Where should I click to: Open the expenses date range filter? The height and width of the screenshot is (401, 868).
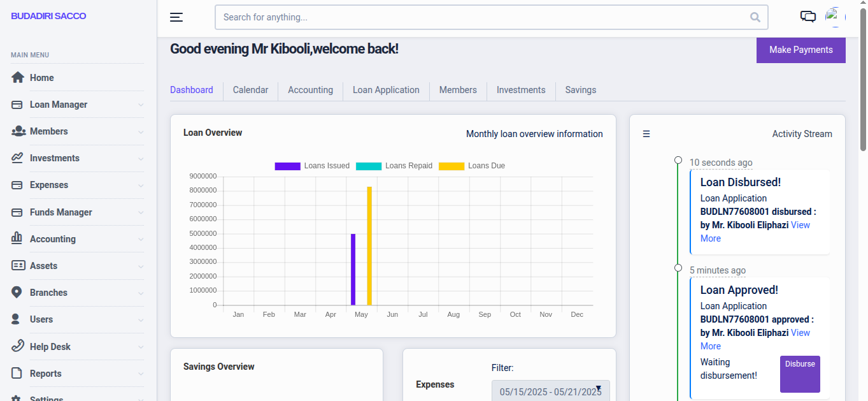click(x=550, y=390)
